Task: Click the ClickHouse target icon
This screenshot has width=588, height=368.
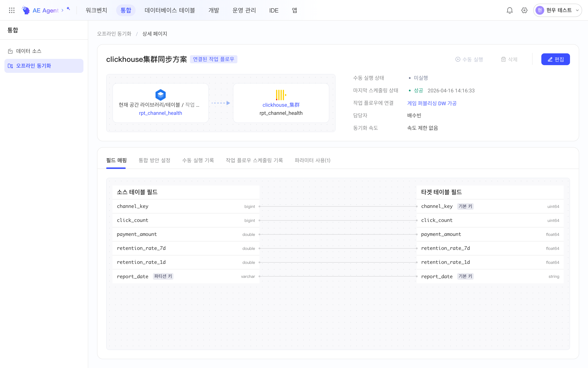Action: [x=281, y=95]
